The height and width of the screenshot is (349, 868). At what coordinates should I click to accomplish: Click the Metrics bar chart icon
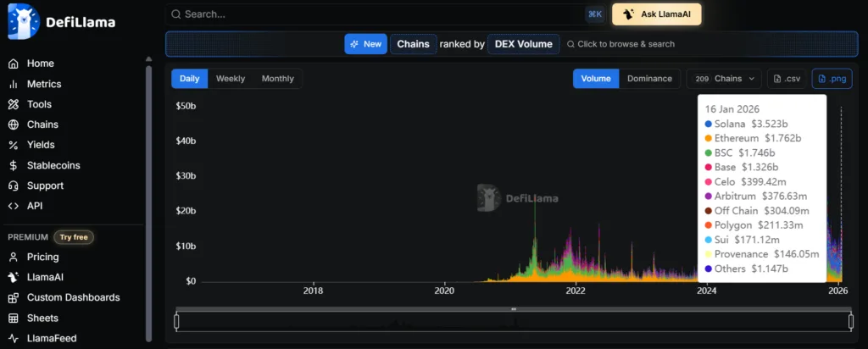(14, 84)
